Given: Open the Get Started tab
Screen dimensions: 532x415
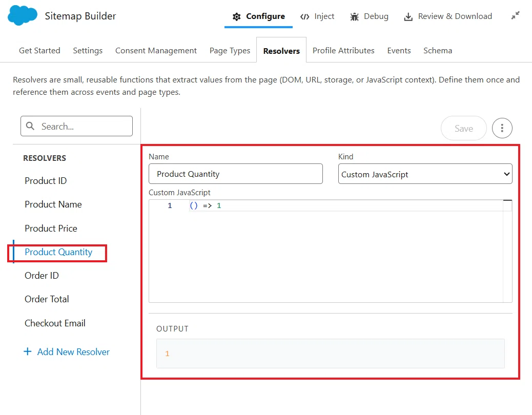Looking at the screenshot, I should pos(39,51).
